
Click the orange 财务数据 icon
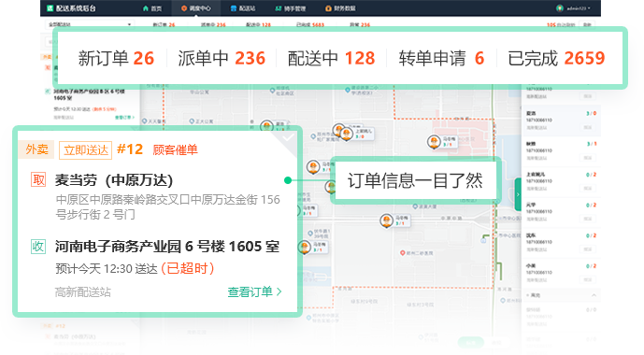[328, 8]
